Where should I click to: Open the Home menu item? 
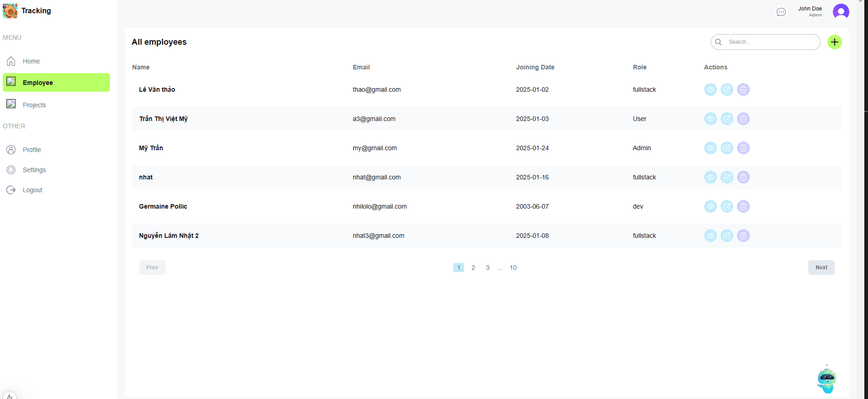click(x=31, y=61)
